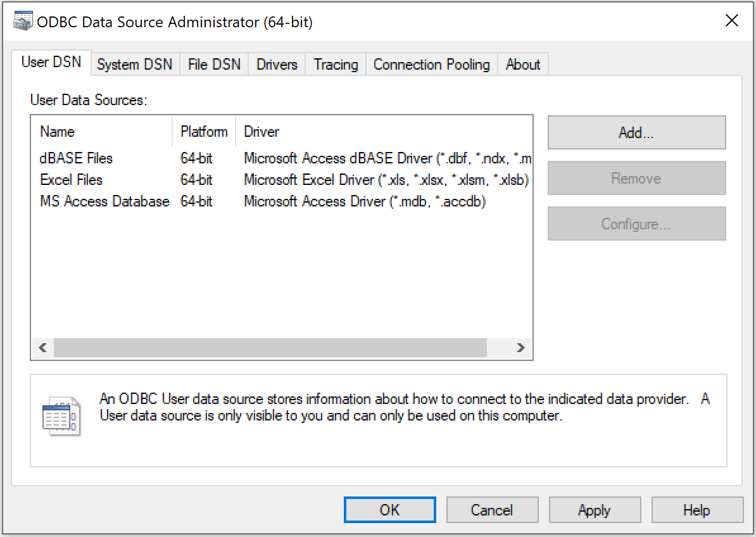756x537 pixels.
Task: Click the right scroll arrow
Action: (520, 348)
